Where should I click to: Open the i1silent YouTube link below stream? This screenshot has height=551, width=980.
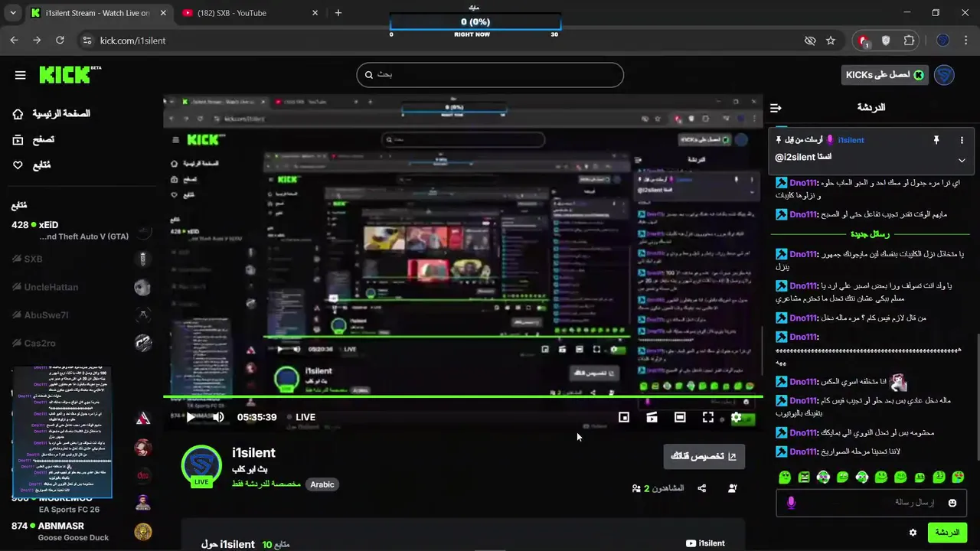(705, 543)
